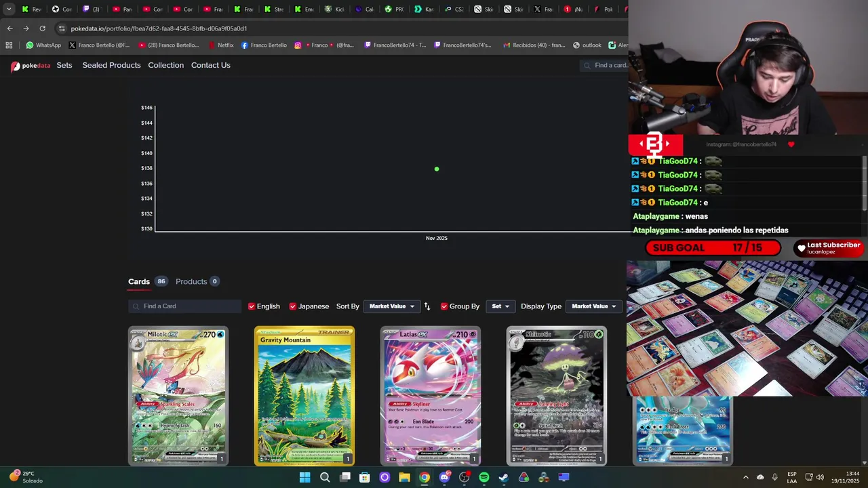Open the Chrome tab search dropdown
Screen dimensions: 868x488
tap(9, 9)
